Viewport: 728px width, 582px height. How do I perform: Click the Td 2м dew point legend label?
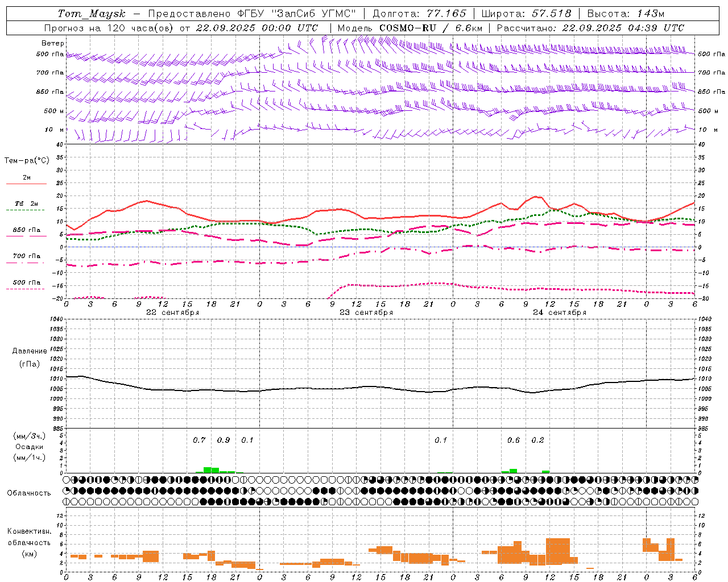point(27,203)
